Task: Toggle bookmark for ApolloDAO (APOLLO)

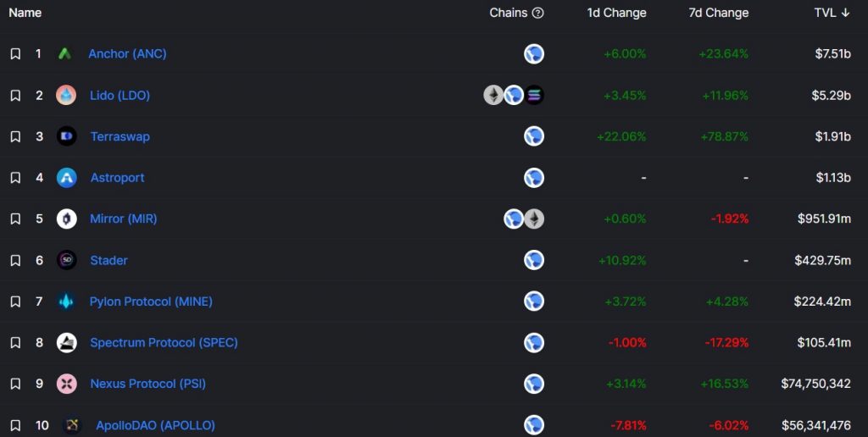Action: tap(15, 425)
